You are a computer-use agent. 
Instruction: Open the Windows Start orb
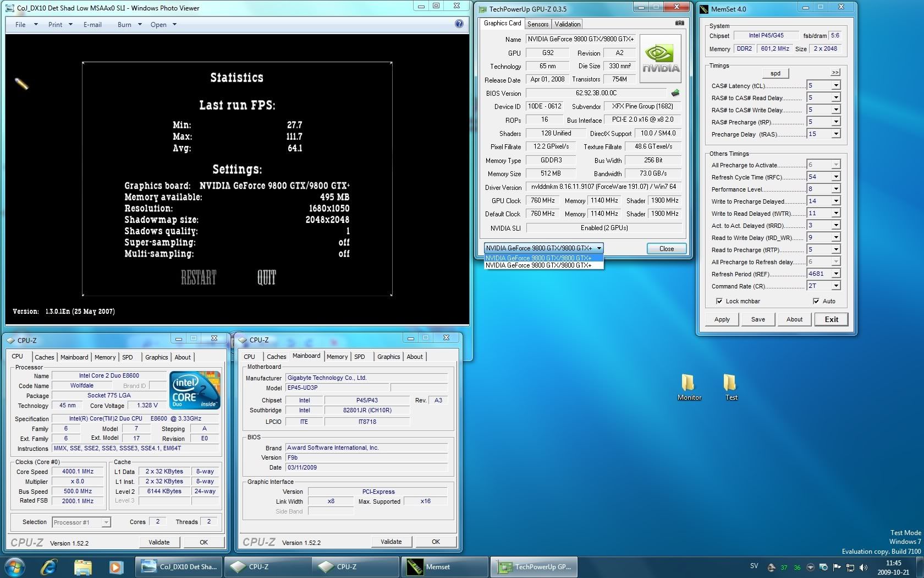tap(15, 566)
